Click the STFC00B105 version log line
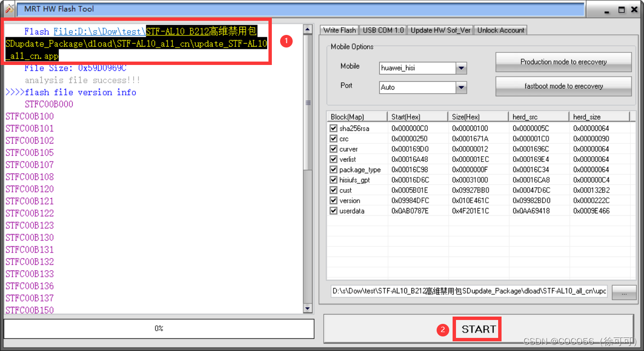Image resolution: width=644 pixels, height=351 pixels. 30,153
